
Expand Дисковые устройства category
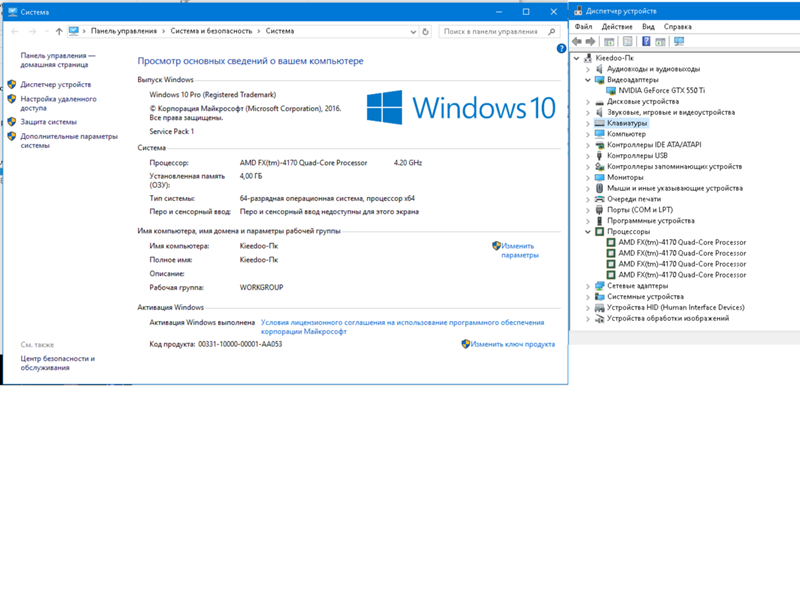tap(588, 102)
